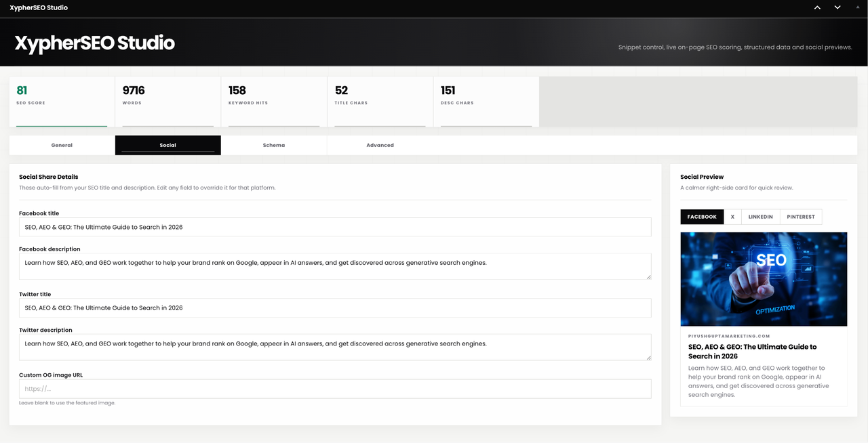
Task: Click into the Facebook title field
Action: coord(335,227)
